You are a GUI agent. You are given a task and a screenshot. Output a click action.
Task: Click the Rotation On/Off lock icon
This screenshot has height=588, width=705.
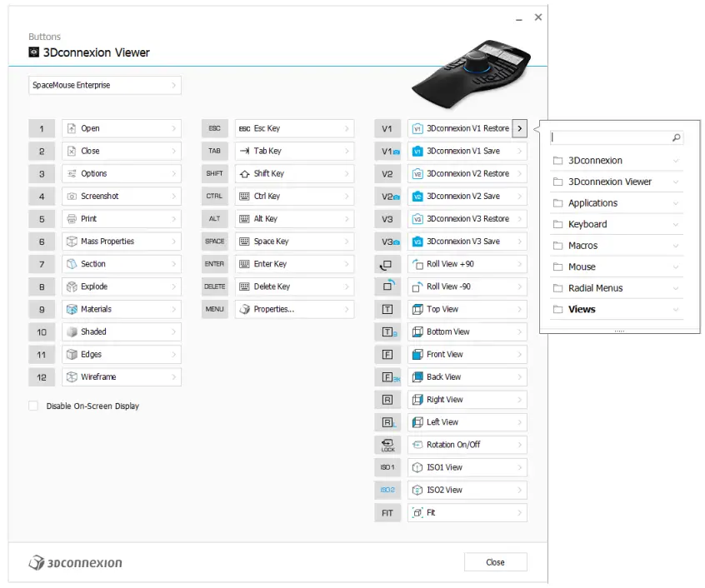[416, 445]
